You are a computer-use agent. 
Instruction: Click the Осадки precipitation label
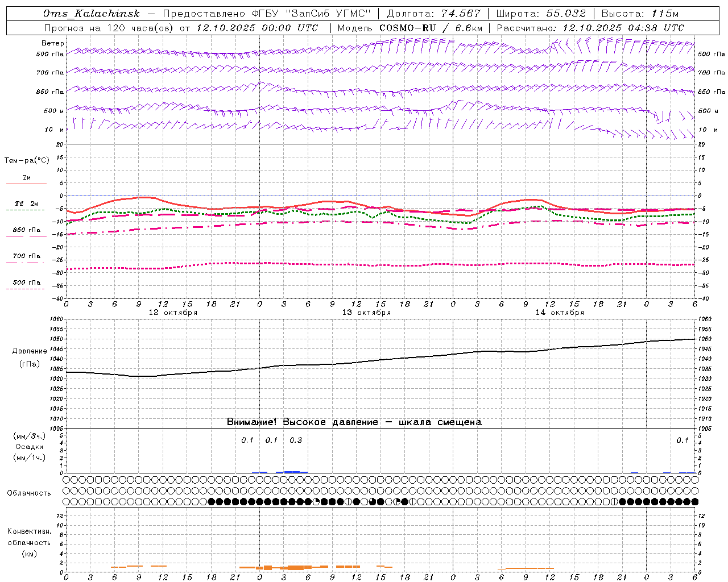tap(30, 447)
